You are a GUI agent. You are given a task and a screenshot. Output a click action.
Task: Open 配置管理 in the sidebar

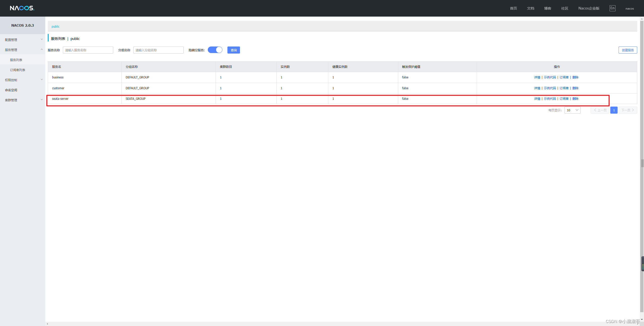point(11,40)
